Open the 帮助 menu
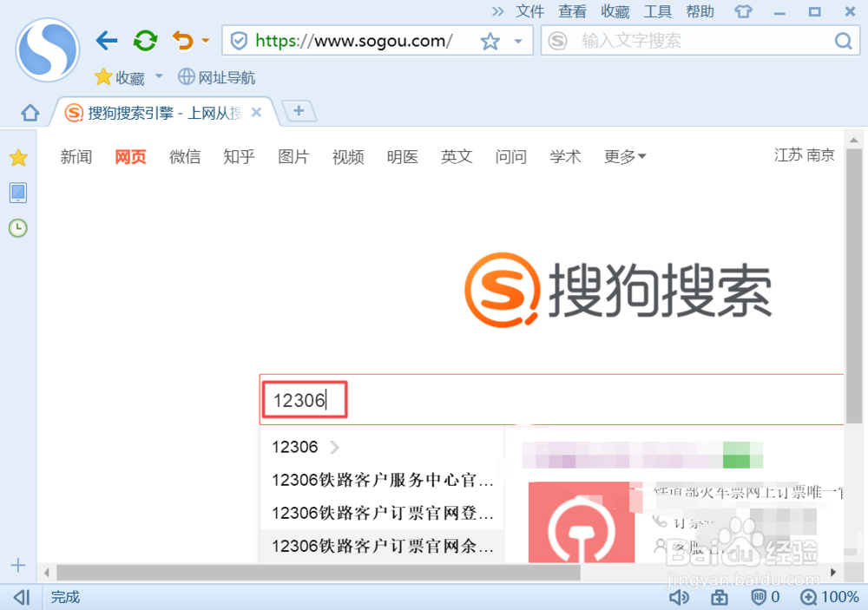 point(700,11)
